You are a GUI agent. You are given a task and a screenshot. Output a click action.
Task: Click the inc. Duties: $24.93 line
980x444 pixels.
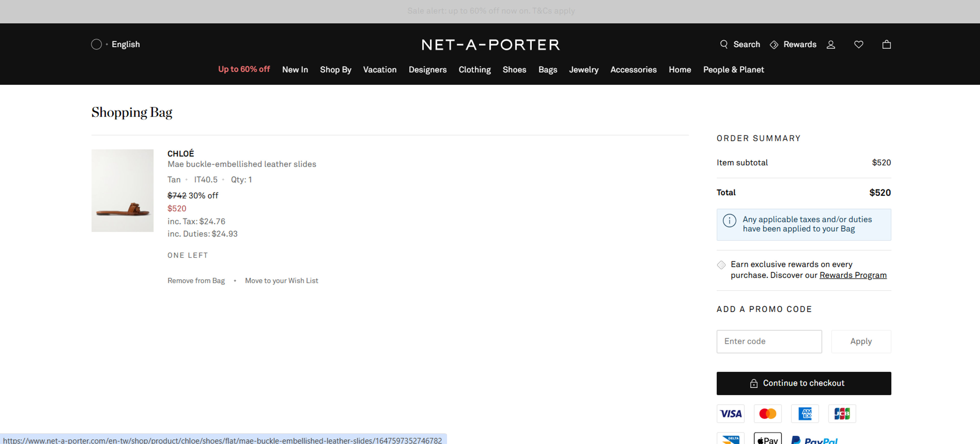point(202,234)
